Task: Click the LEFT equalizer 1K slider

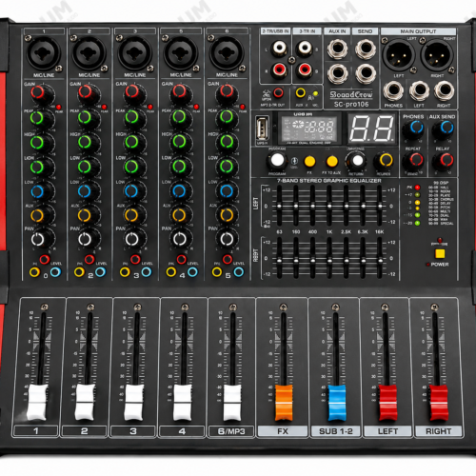Action: tap(329, 206)
